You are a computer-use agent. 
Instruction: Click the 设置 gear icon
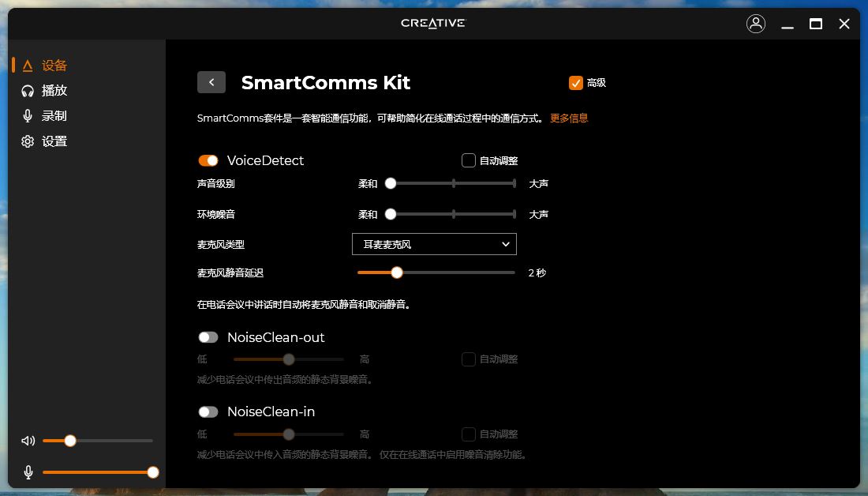click(x=27, y=141)
